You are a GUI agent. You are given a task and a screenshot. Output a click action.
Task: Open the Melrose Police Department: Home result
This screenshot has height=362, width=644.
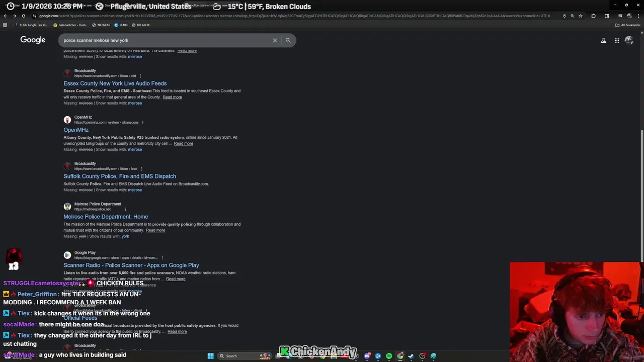click(x=106, y=217)
